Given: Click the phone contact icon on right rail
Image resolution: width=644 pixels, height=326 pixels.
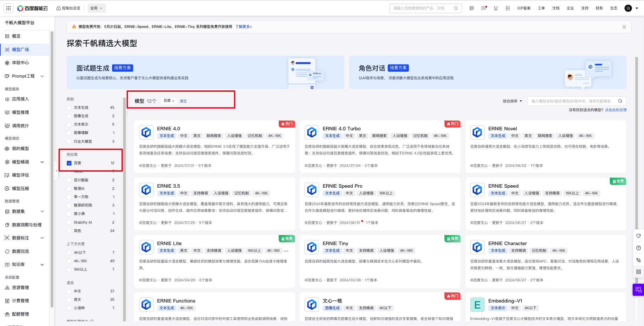Looking at the screenshot, I should (638, 260).
